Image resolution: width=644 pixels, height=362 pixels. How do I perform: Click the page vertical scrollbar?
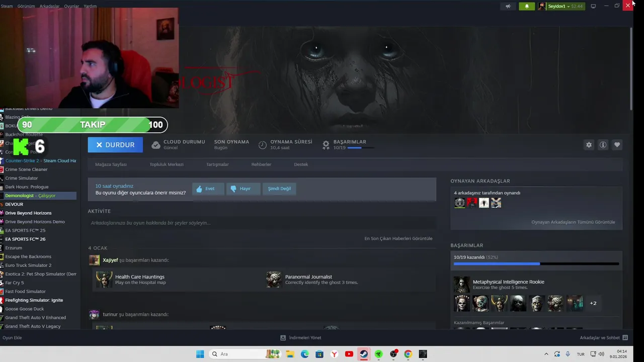(x=631, y=68)
